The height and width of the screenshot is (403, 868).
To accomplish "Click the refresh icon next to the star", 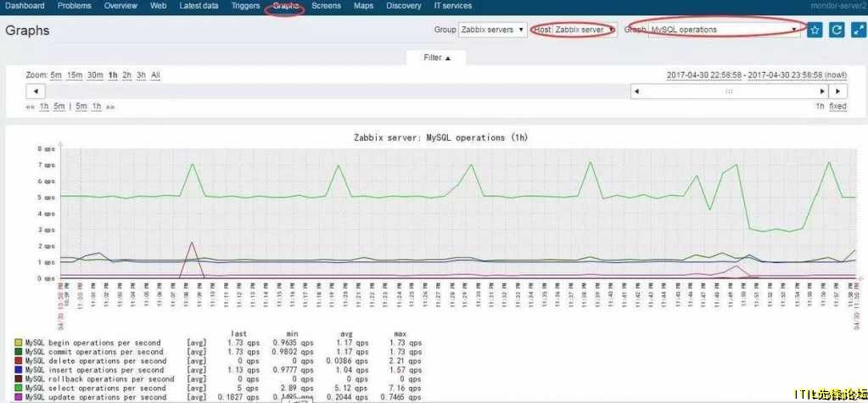I will [x=837, y=30].
